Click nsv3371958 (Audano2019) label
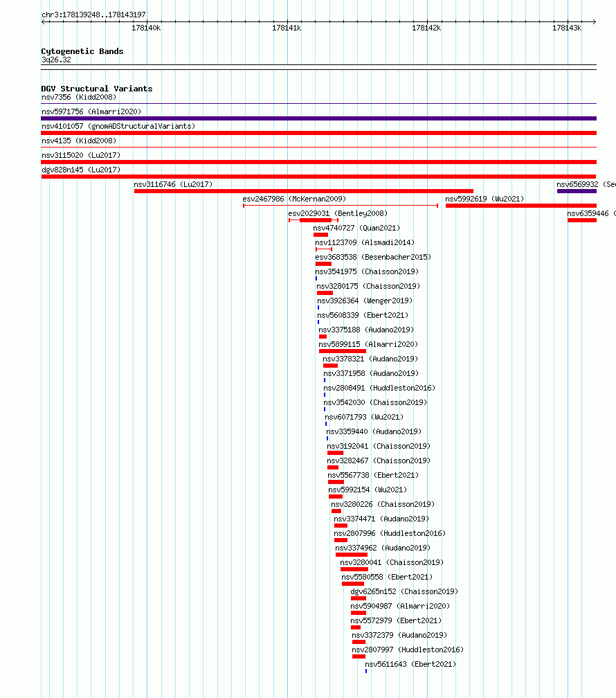This screenshot has width=616, height=698. point(371,373)
